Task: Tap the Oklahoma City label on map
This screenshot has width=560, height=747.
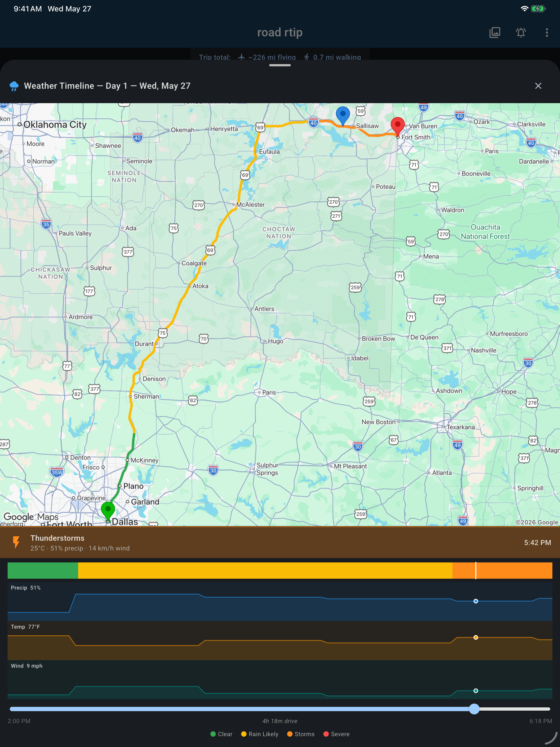Action: click(55, 125)
